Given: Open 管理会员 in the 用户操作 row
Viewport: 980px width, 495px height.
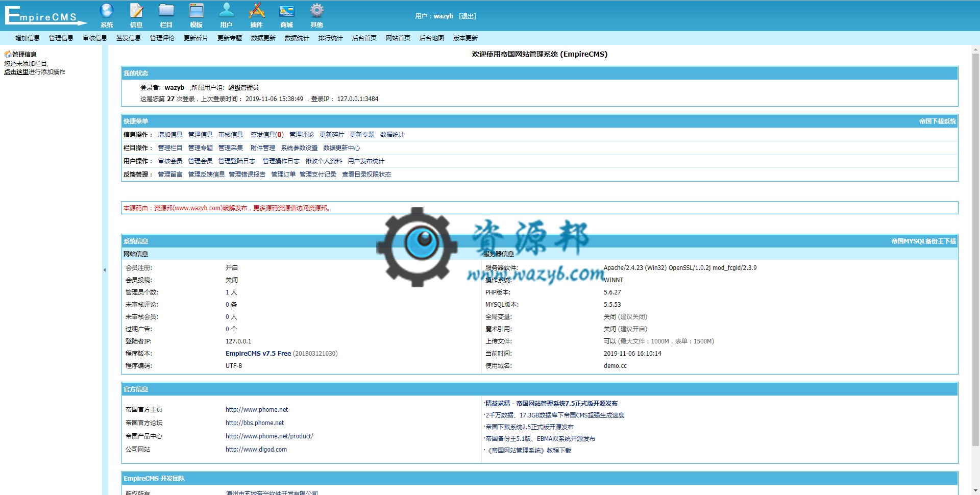Looking at the screenshot, I should pyautogui.click(x=201, y=161).
